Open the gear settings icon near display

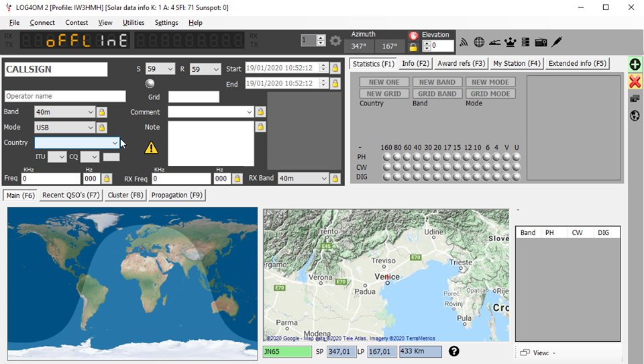click(x=335, y=41)
